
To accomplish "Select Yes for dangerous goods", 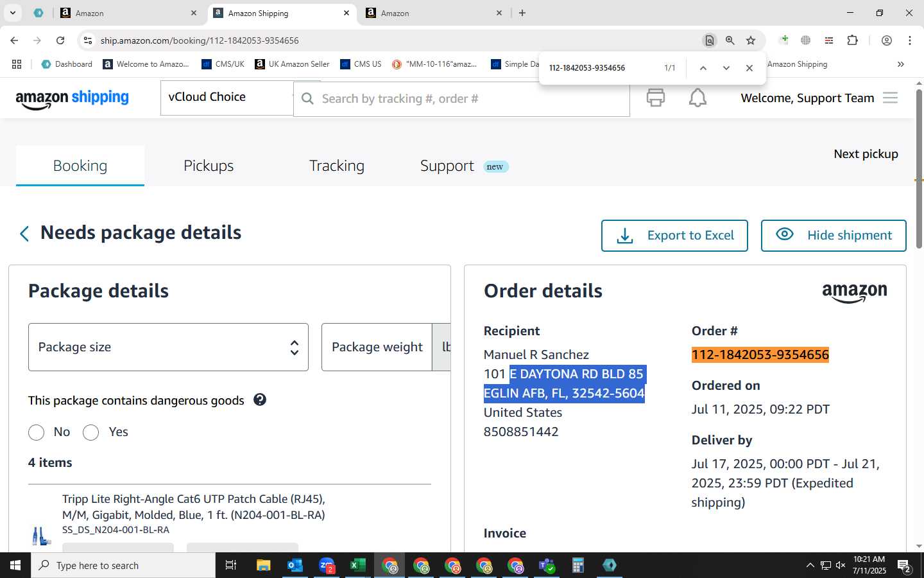I will (x=90, y=432).
